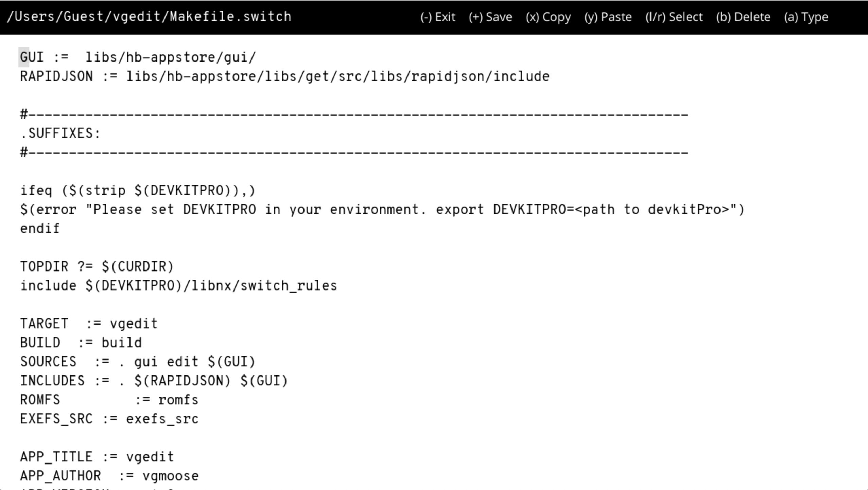Click the .SUFFIXES: line

tap(60, 133)
